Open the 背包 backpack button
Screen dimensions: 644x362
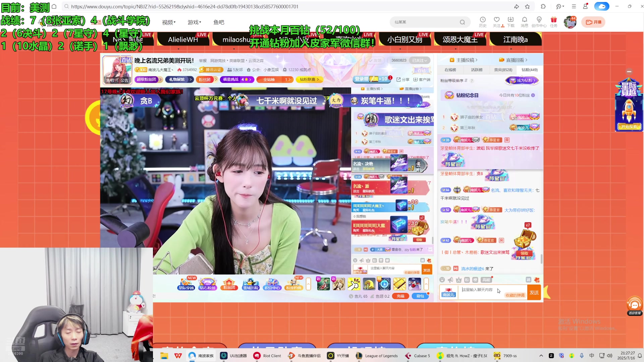[x=420, y=296]
